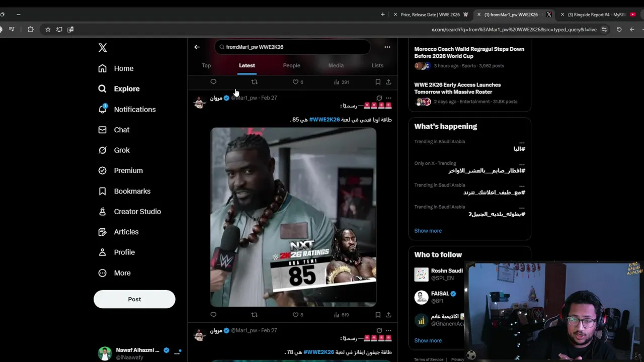The height and width of the screenshot is (362, 644).
Task: Open a new browser tab
Action: click(382, 15)
